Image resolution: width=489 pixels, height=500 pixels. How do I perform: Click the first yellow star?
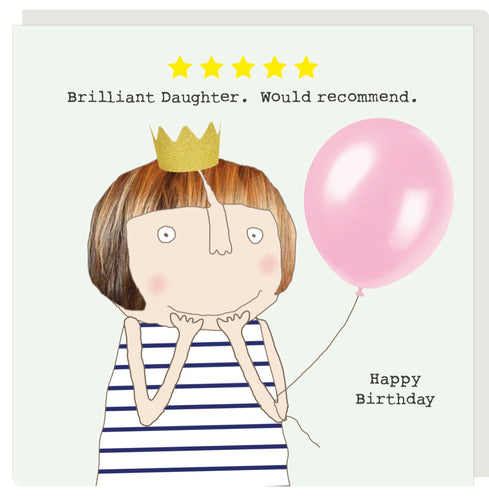click(180, 67)
